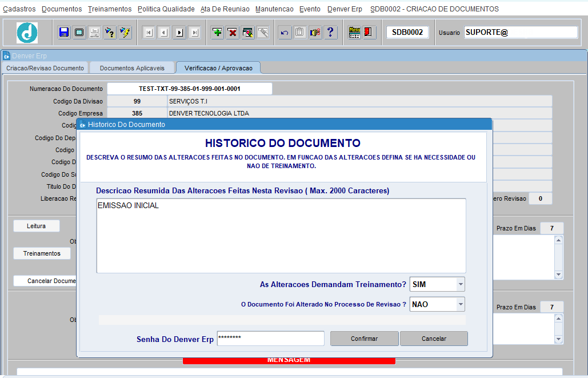The height and width of the screenshot is (378, 588).
Task: Click the Numeracao Do Documento field
Action: (x=189, y=89)
